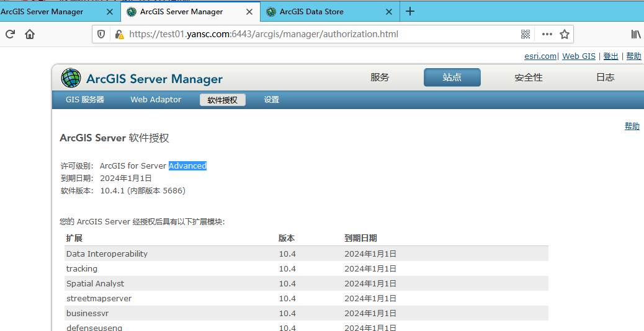Follow the Web GIS link

tap(579, 56)
